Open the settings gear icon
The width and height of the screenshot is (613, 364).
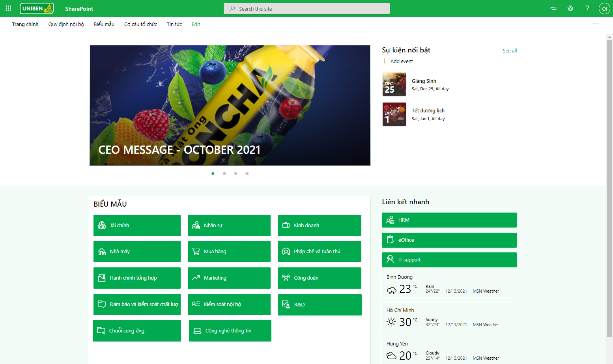tap(570, 8)
